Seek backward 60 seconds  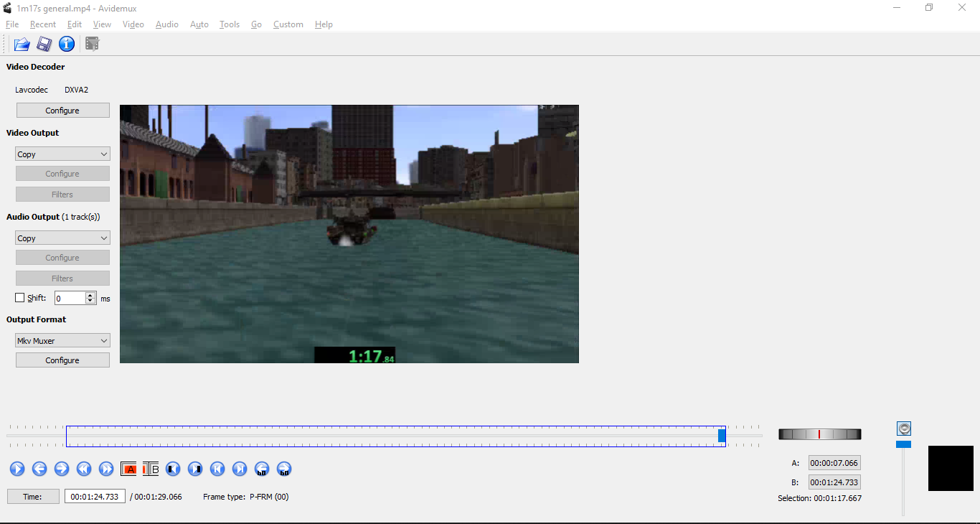point(262,469)
